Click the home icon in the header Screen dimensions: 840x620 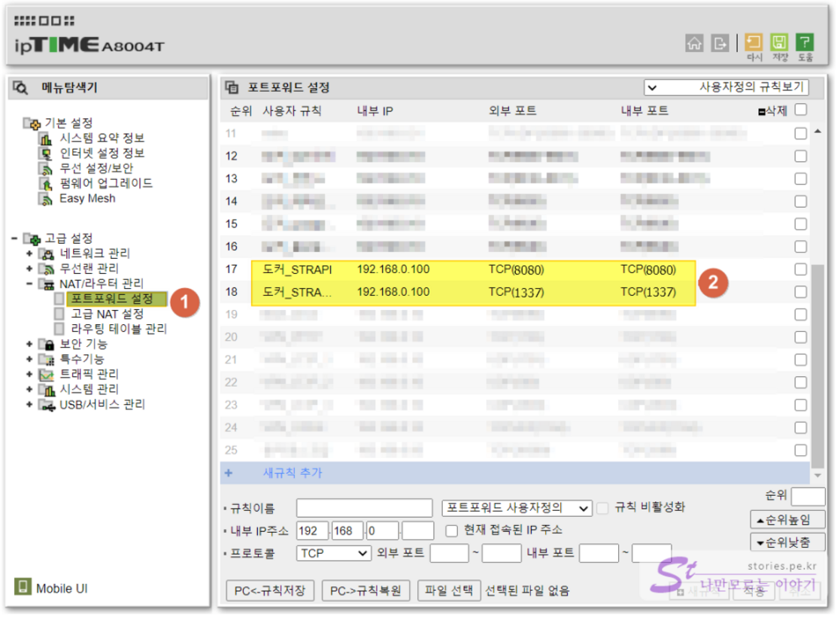(x=694, y=43)
